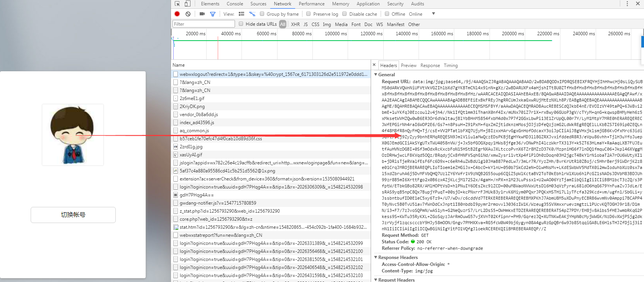Select the gwdang-notifier.js request
The width and height of the screenshot is (644, 282).
271,203
